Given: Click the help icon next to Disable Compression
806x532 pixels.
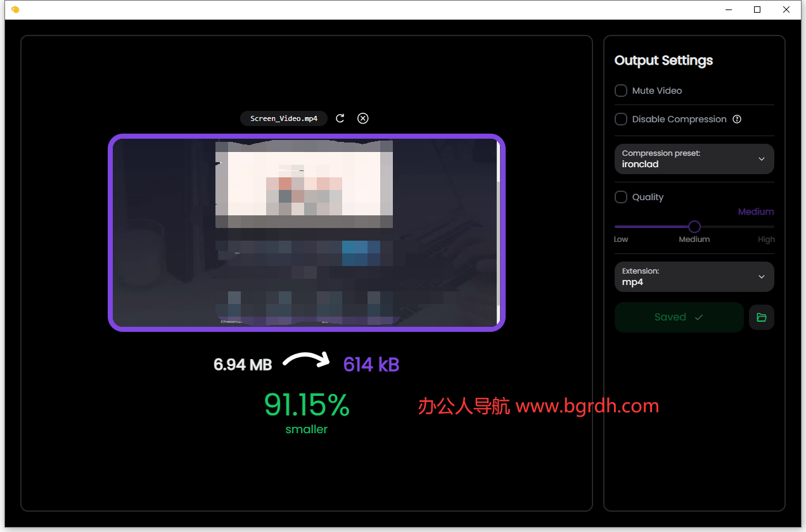Looking at the screenshot, I should tap(737, 119).
